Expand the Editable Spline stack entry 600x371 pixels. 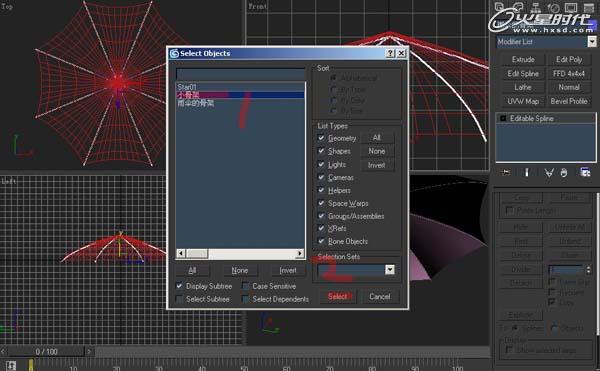[x=503, y=119]
